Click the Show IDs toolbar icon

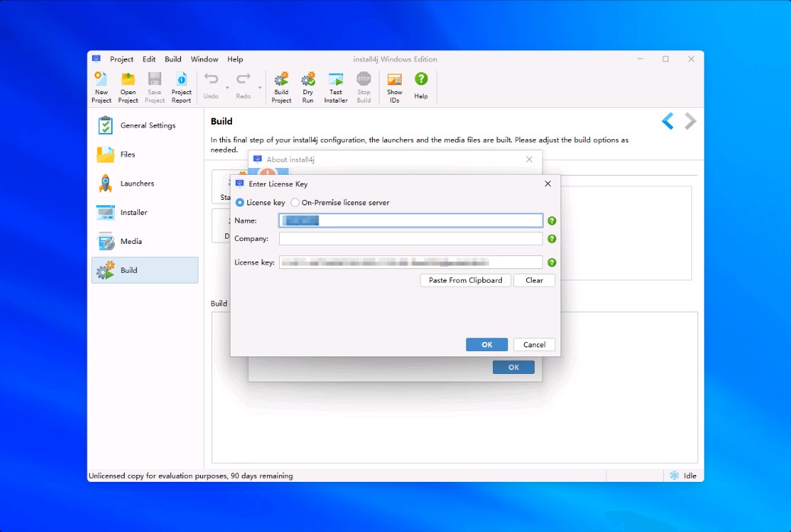pos(395,87)
